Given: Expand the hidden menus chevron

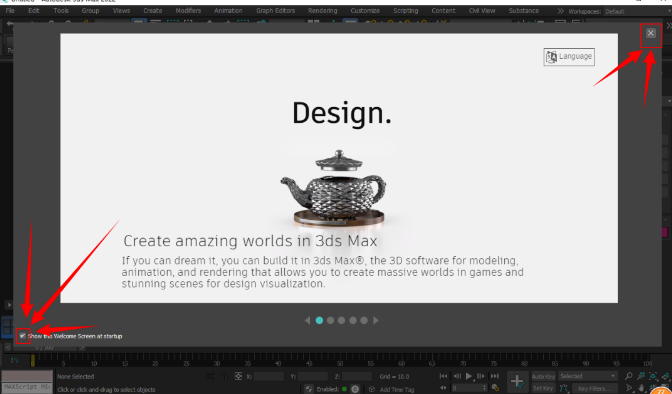Looking at the screenshot, I should tap(560, 11).
